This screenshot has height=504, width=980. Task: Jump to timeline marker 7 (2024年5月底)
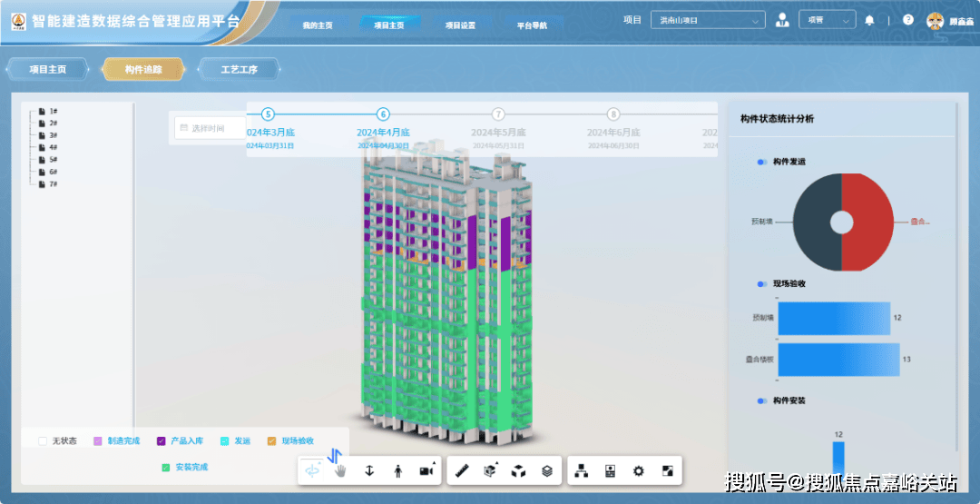tap(498, 114)
